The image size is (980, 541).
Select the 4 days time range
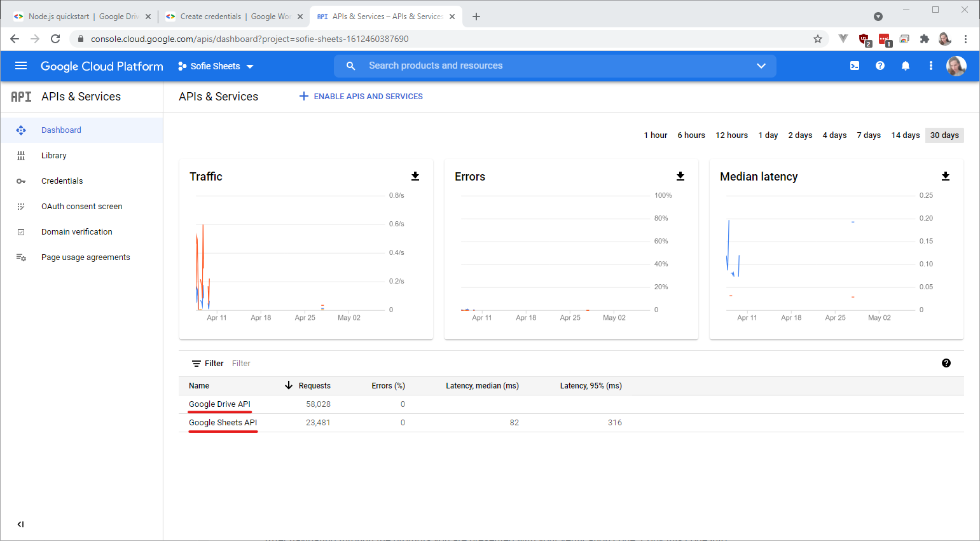tap(835, 135)
